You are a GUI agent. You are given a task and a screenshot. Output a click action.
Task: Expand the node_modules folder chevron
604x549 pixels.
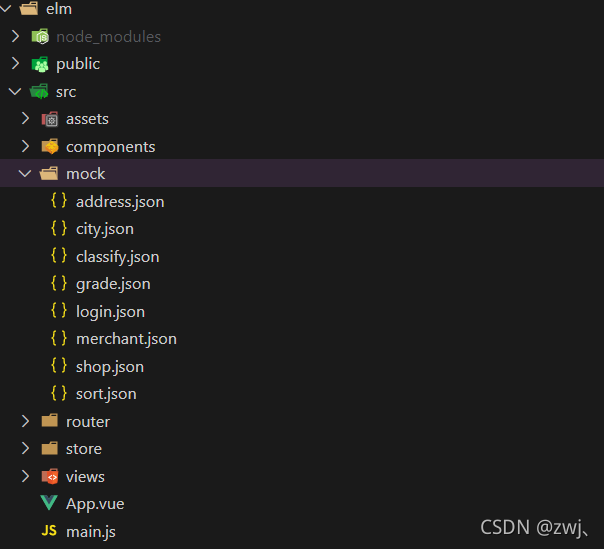[15, 36]
